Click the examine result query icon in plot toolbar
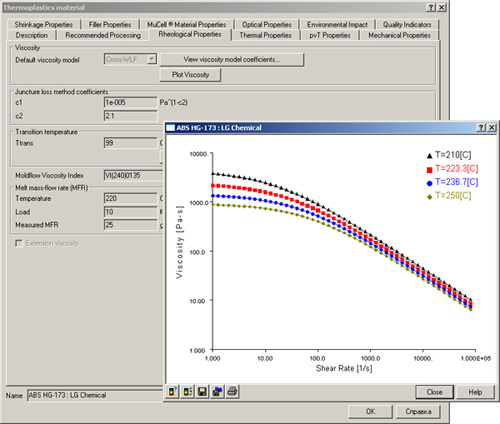This screenshot has height=424, width=500. [173, 391]
